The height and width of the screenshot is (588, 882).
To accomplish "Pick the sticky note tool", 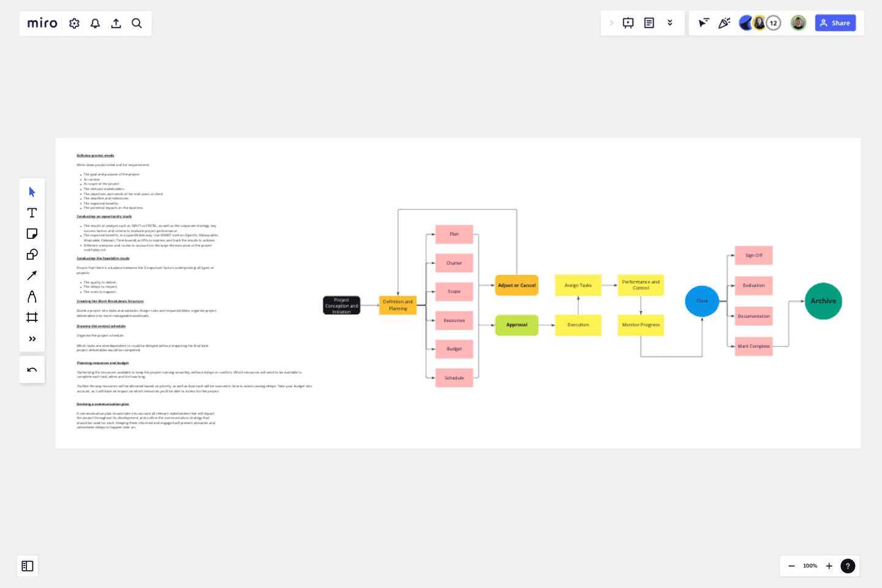I will coord(32,233).
